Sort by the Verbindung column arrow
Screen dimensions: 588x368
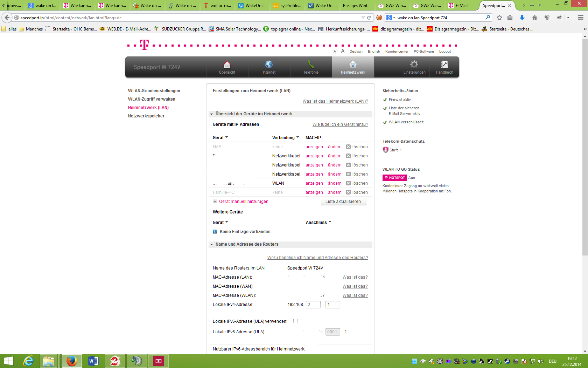297,137
